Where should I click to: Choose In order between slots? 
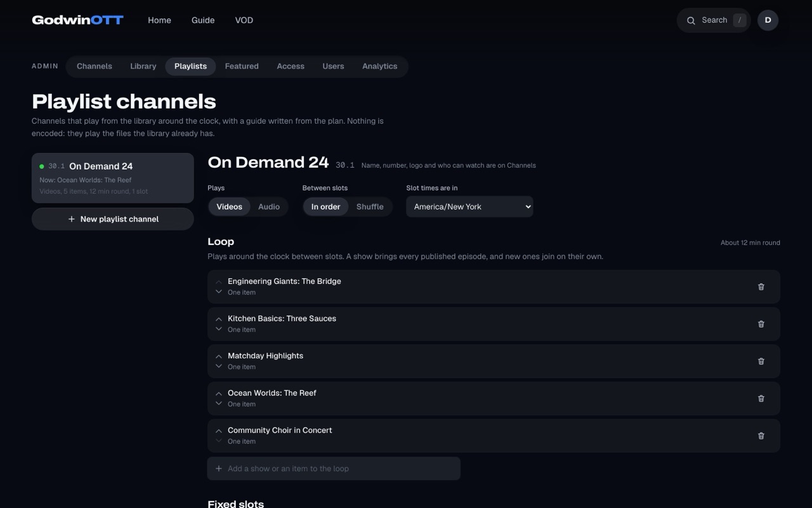click(x=325, y=206)
